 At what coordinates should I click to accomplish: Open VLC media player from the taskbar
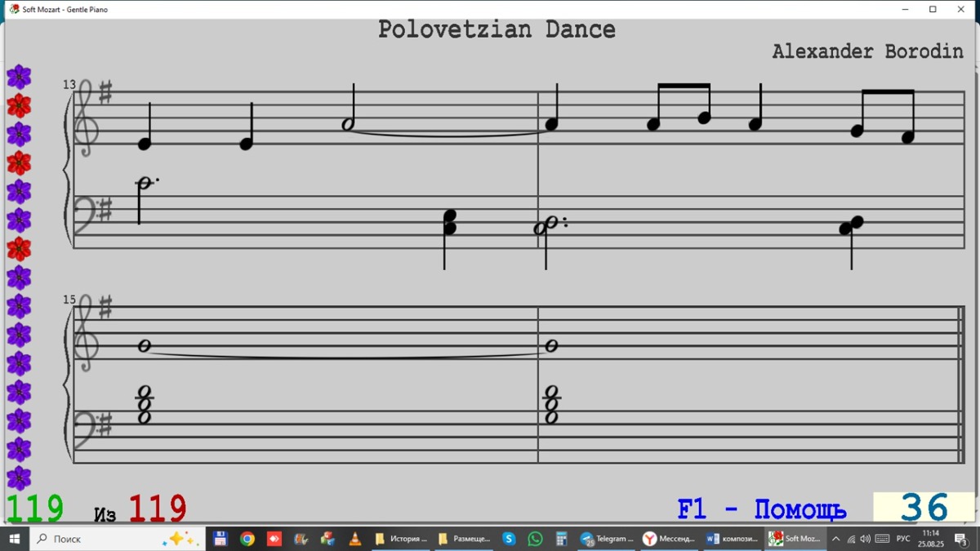[354, 539]
